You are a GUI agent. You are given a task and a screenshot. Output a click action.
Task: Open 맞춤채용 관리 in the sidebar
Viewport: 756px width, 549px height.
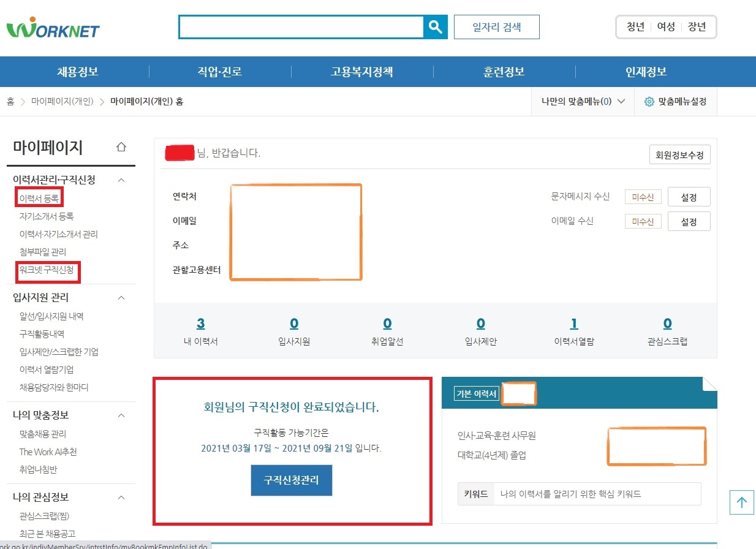click(43, 434)
